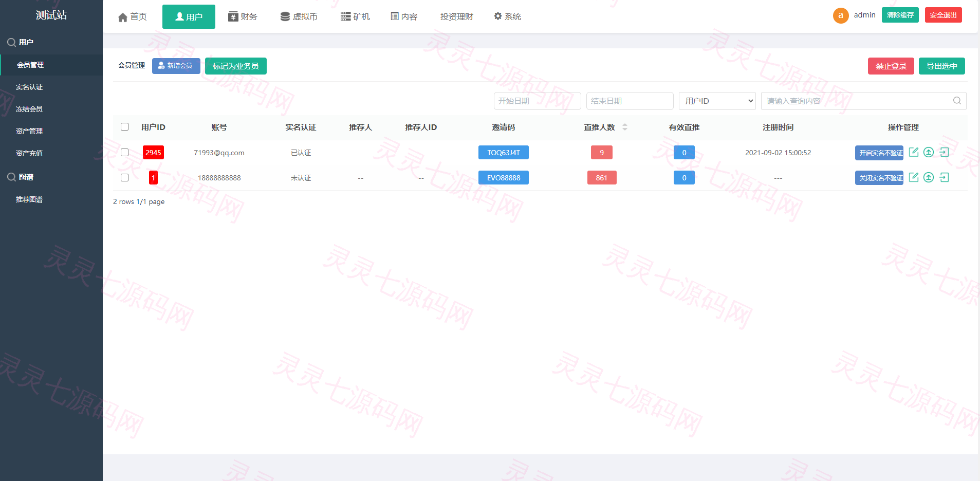This screenshot has height=481, width=980.
Task: Open the 用户ID search-type dropdown
Action: pyautogui.click(x=717, y=101)
